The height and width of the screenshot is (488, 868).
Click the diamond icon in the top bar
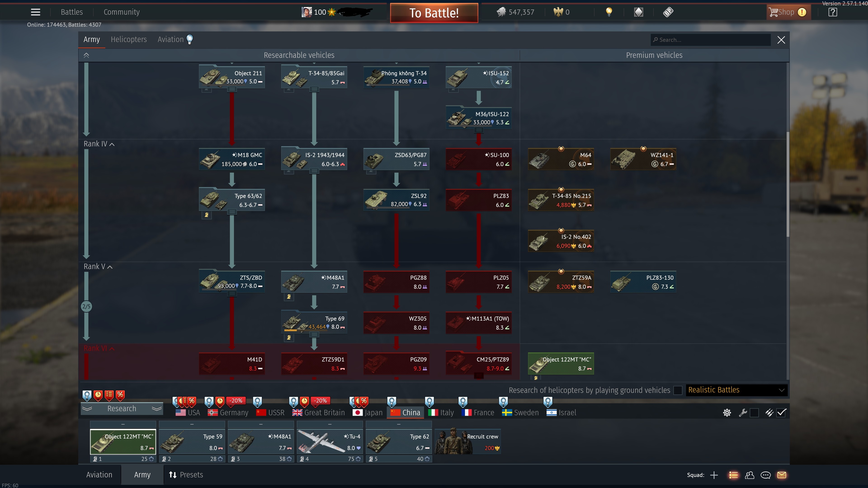pos(639,12)
